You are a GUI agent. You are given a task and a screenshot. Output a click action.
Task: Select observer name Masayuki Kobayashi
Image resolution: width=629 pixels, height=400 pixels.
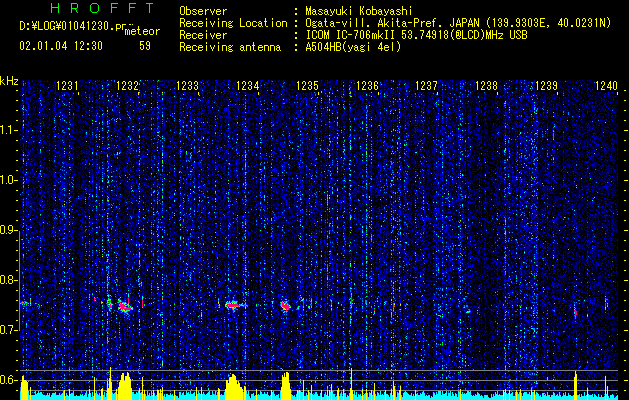pyautogui.click(x=358, y=12)
